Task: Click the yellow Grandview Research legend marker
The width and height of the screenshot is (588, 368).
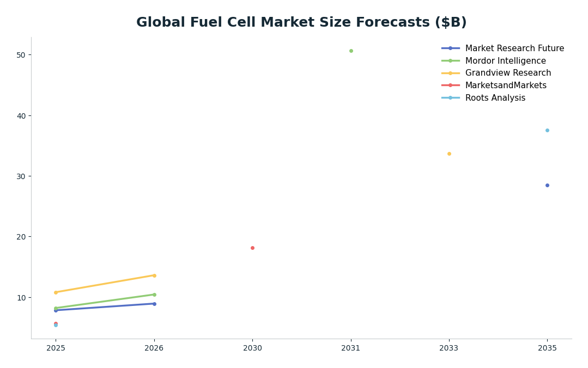Action: [x=450, y=73]
